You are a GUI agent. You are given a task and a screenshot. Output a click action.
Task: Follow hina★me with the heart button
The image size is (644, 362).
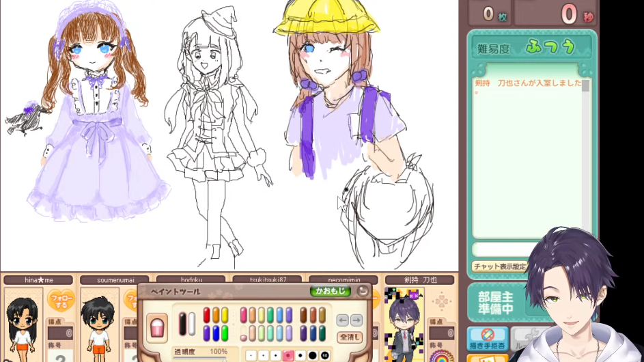coord(61,301)
